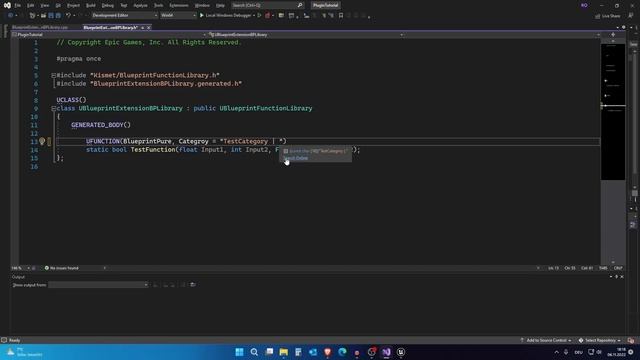Open Microsoft Edge from taskbar
The height and width of the screenshot is (360, 640).
point(342,352)
